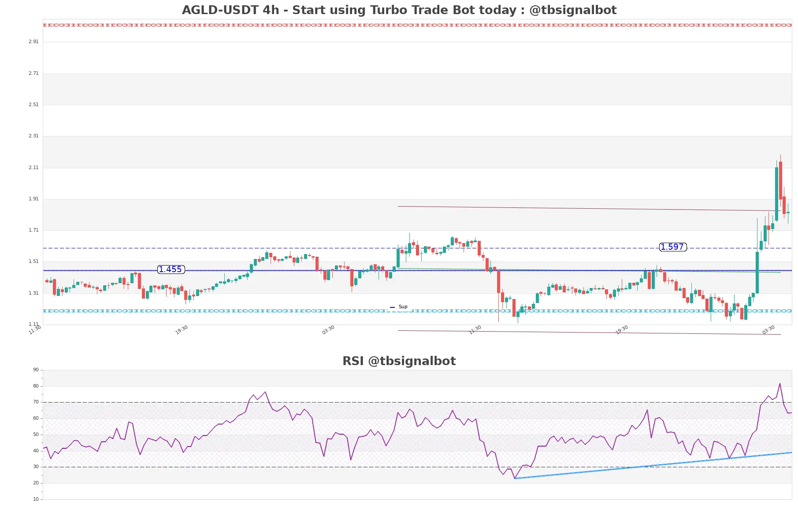Click the RSI 90 axis label

click(36, 370)
